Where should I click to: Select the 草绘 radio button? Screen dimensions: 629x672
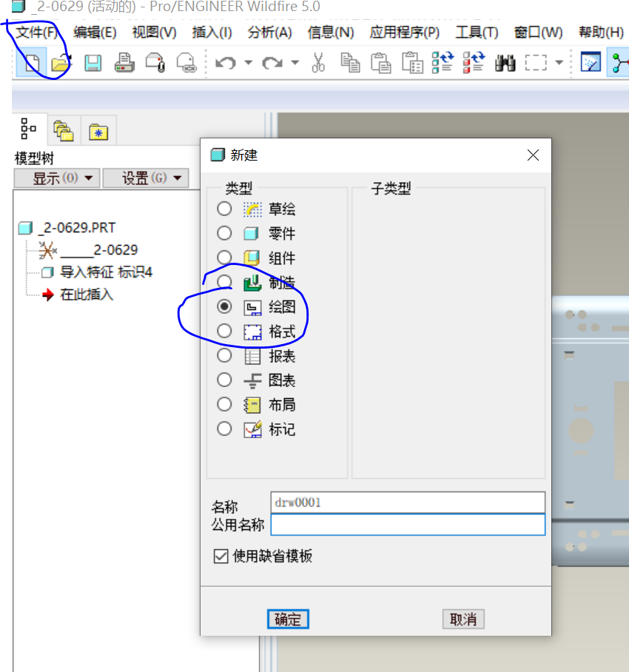pyautogui.click(x=224, y=209)
